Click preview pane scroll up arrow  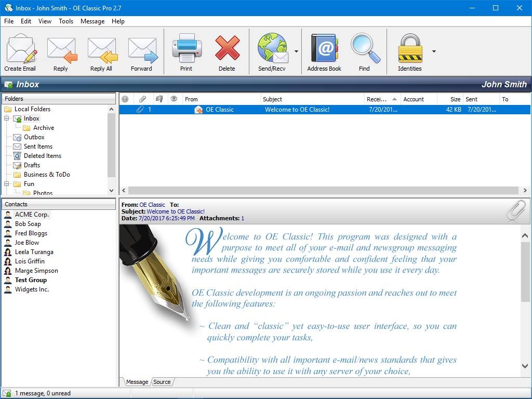coord(525,235)
